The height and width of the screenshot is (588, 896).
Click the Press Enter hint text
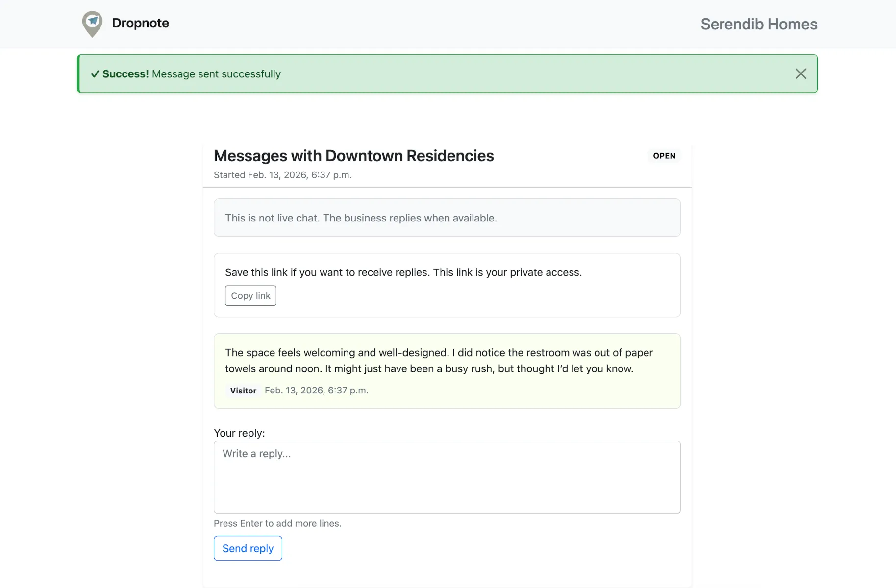tap(277, 523)
